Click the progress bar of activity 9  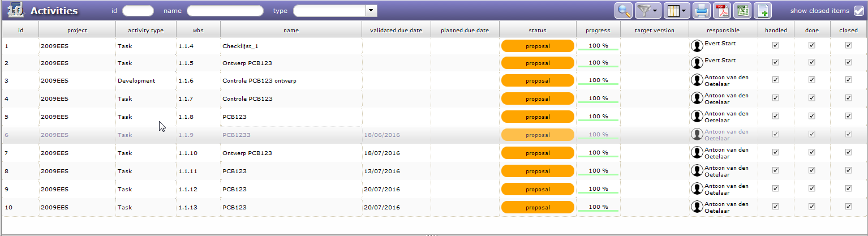coord(598,189)
